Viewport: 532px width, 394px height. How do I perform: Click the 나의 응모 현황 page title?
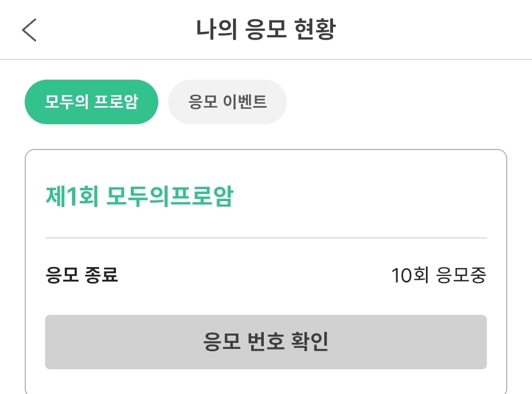click(x=266, y=30)
